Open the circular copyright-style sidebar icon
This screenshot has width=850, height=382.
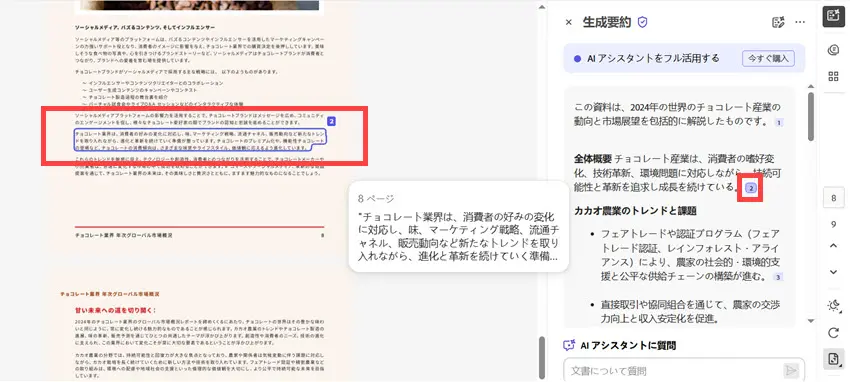[x=833, y=50]
